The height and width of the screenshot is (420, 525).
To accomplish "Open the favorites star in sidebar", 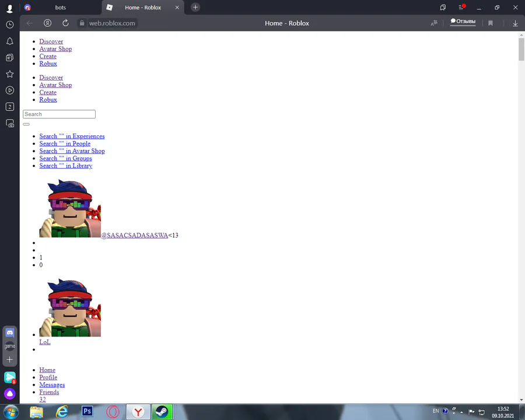I will click(10, 74).
